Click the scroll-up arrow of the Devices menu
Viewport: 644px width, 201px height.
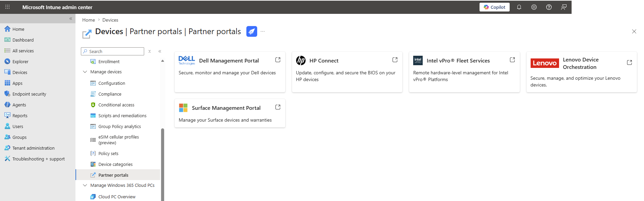point(162,61)
